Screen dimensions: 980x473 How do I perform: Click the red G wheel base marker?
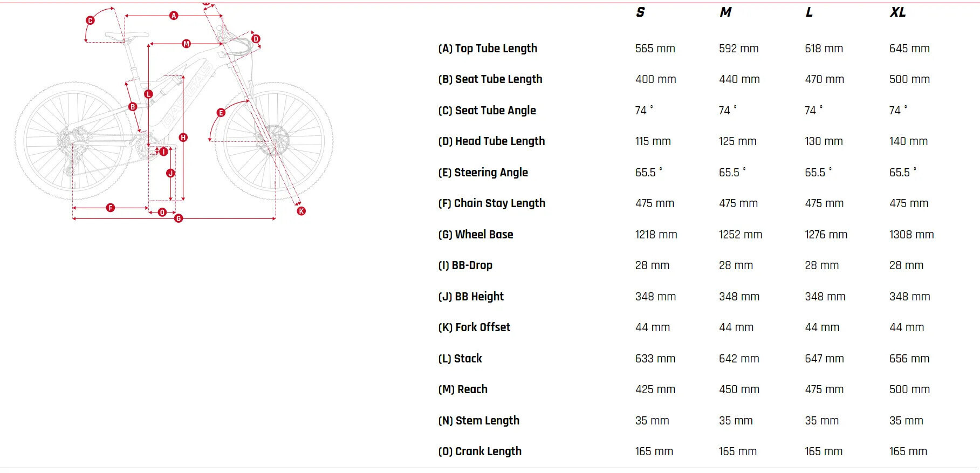[179, 218]
